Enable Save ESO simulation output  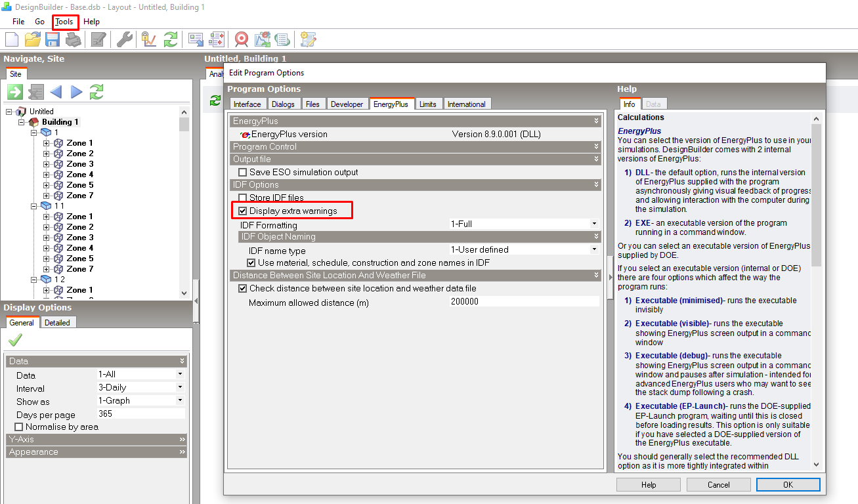point(243,172)
